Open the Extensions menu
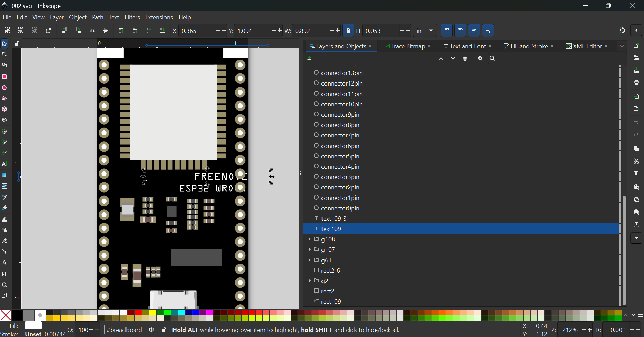This screenshot has width=644, height=337. point(159,17)
